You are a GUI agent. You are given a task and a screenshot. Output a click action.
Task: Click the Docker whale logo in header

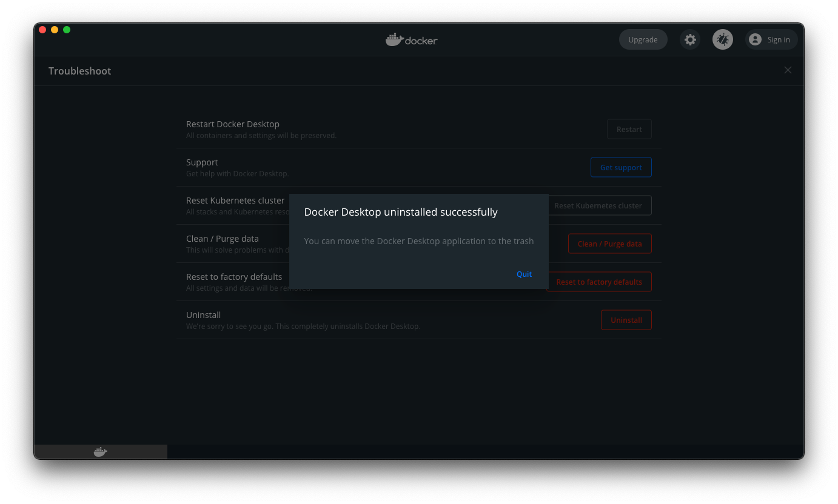coord(411,40)
